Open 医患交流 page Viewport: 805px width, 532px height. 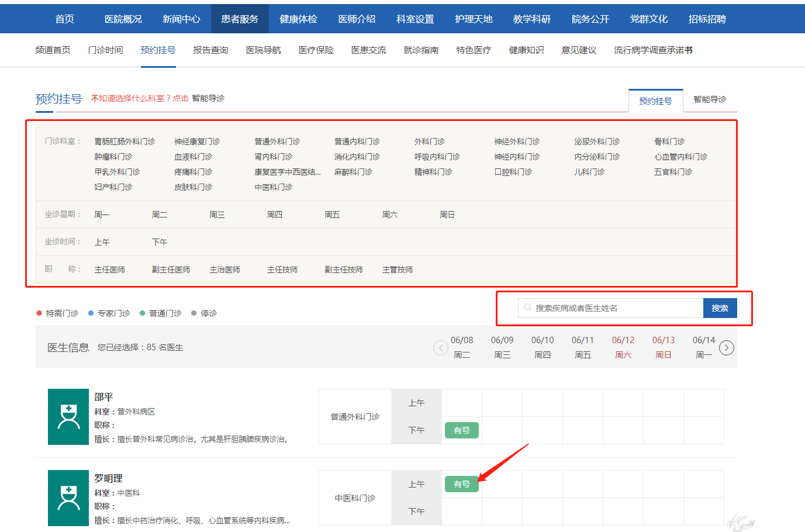368,50
